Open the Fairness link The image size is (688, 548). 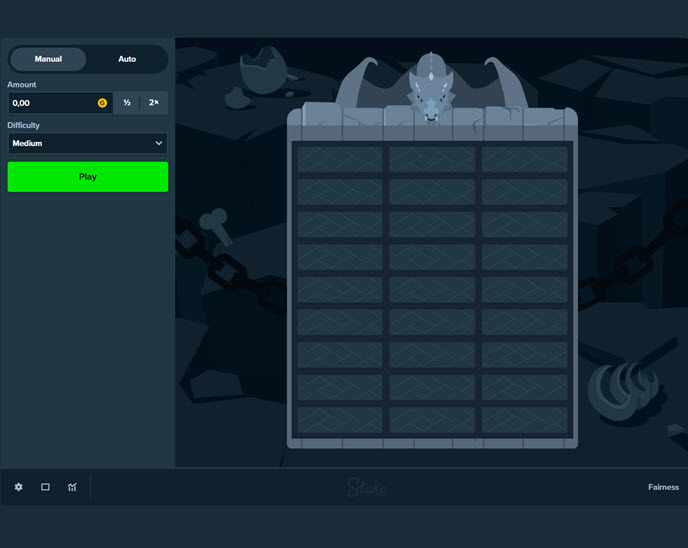coord(663,488)
